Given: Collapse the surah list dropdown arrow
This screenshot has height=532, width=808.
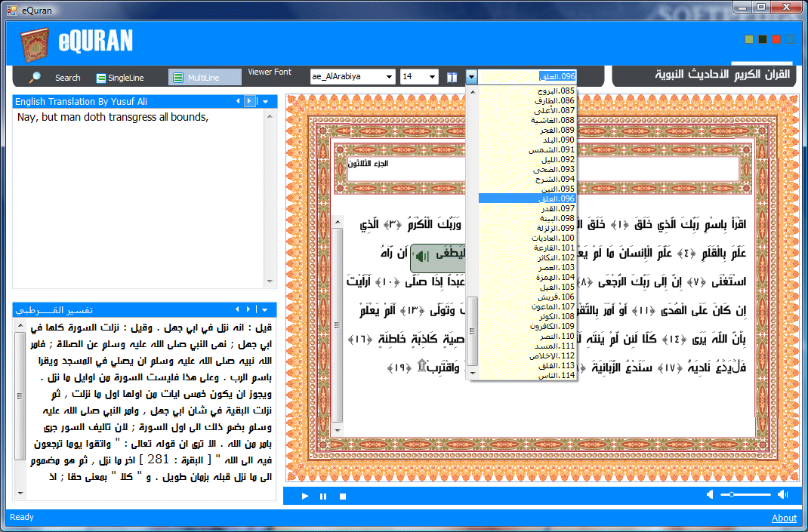Looking at the screenshot, I should click(471, 77).
